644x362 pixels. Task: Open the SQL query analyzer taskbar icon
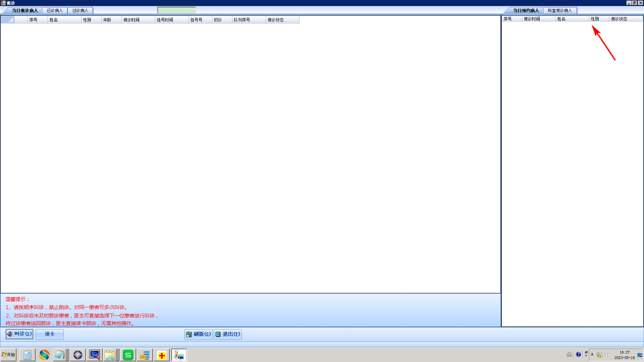point(95,355)
